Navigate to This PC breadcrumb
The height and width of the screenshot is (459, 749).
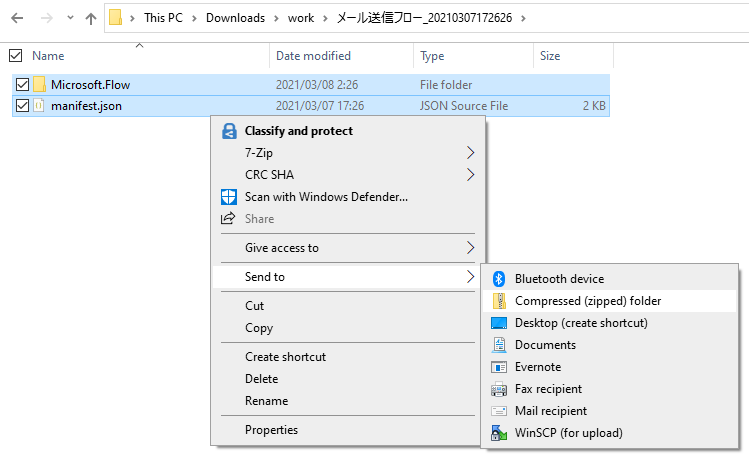[x=163, y=18]
